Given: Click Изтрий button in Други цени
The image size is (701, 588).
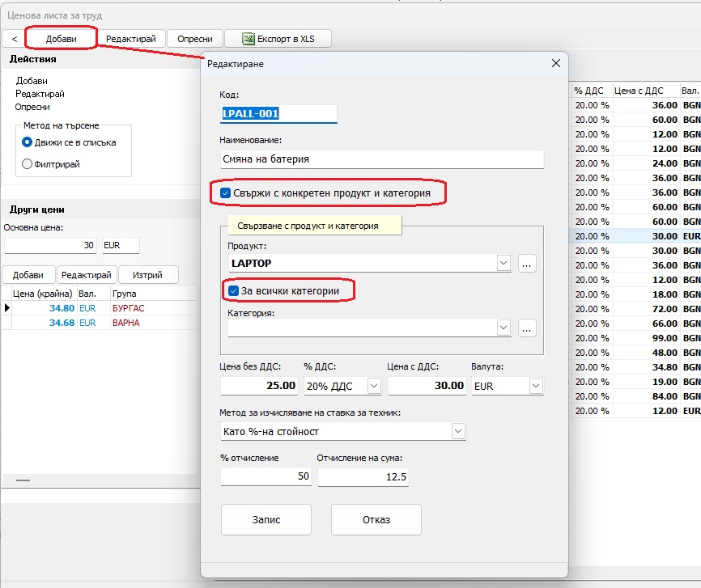Looking at the screenshot, I should coord(147,275).
